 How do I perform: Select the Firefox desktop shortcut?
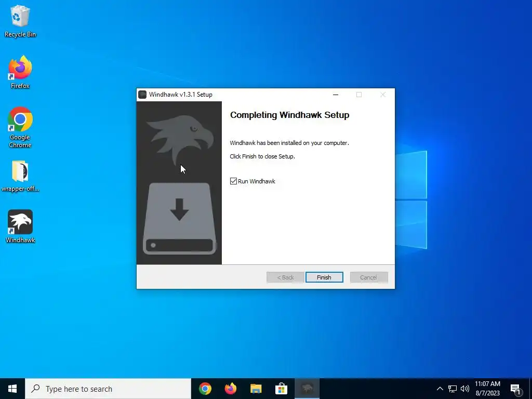(20, 72)
